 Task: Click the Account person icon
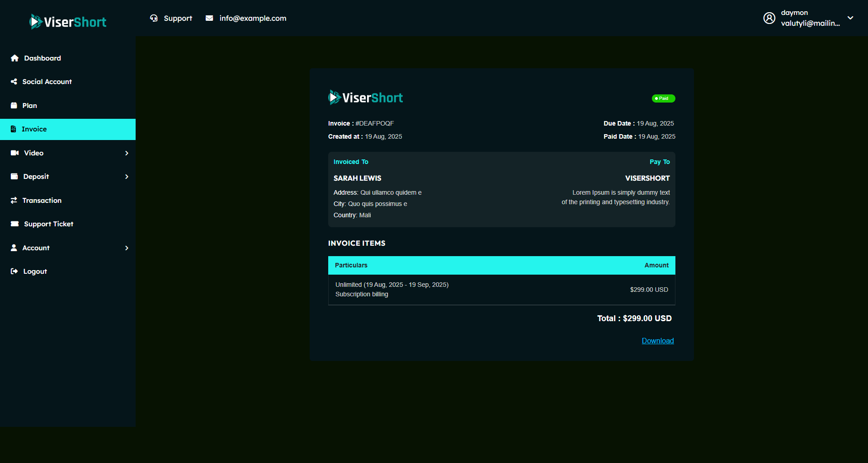click(14, 248)
